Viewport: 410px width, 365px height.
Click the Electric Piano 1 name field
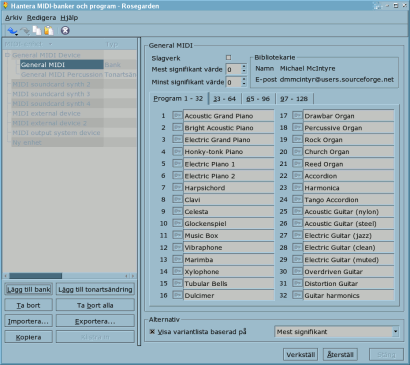229,164
